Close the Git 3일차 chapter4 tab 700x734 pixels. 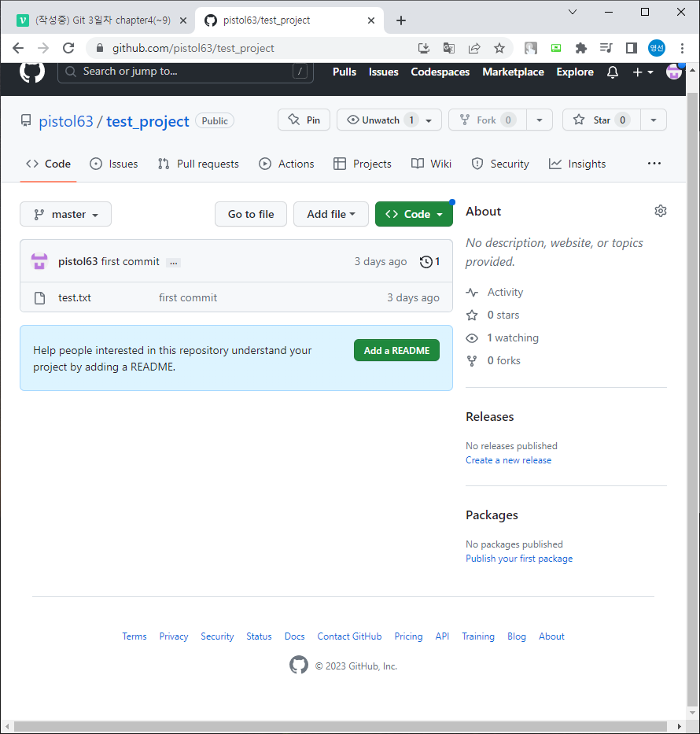tap(183, 20)
